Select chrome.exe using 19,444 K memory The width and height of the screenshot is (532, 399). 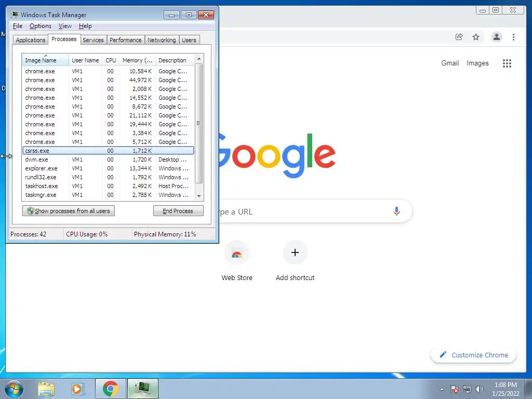pos(108,124)
